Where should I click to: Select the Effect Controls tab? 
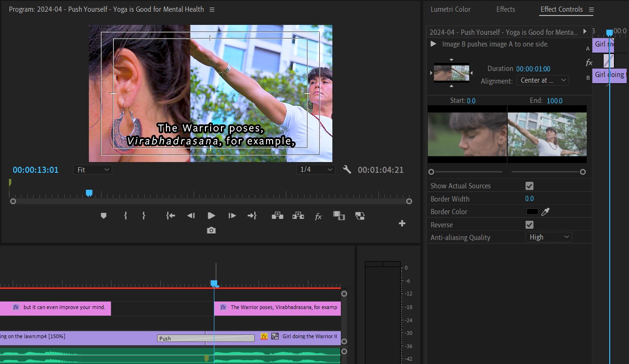(561, 9)
